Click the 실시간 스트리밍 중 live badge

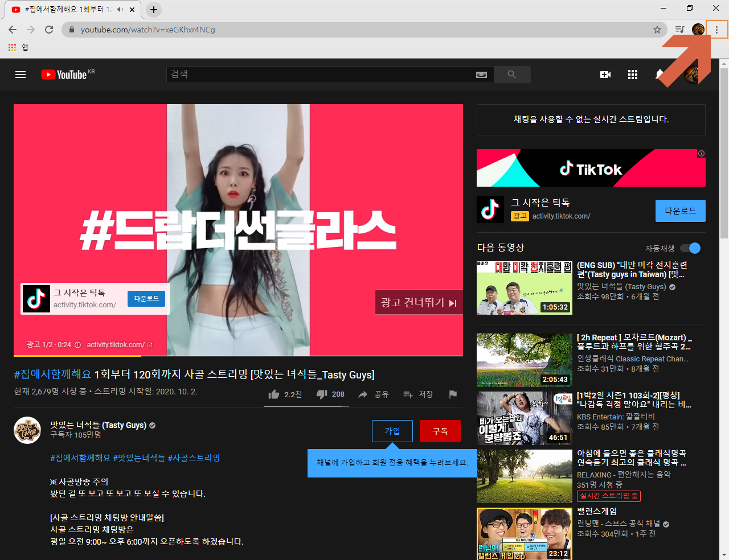(x=609, y=496)
